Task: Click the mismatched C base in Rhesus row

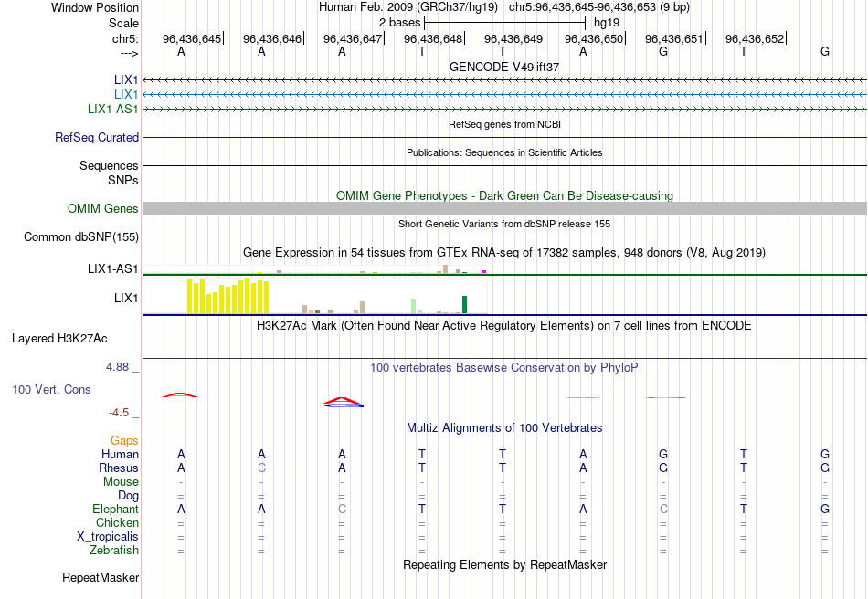Action: 261,468
